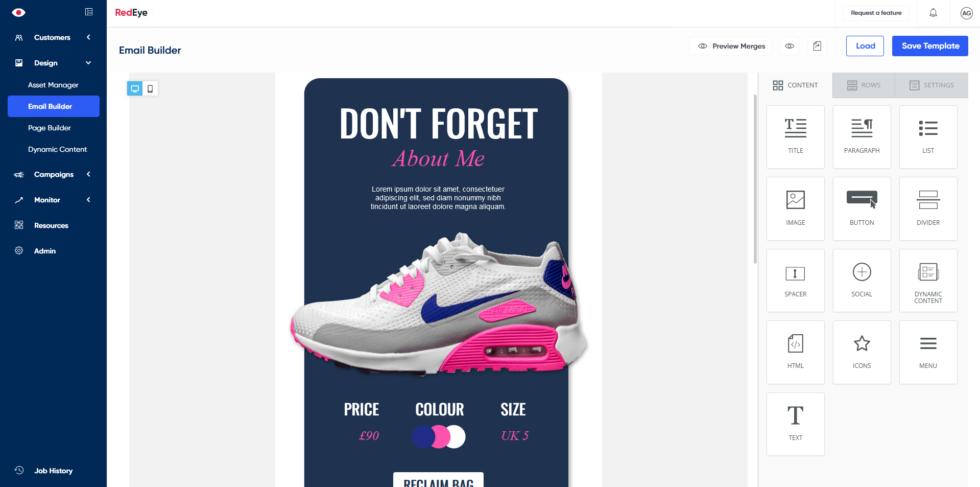Open Page Builder

[50, 128]
